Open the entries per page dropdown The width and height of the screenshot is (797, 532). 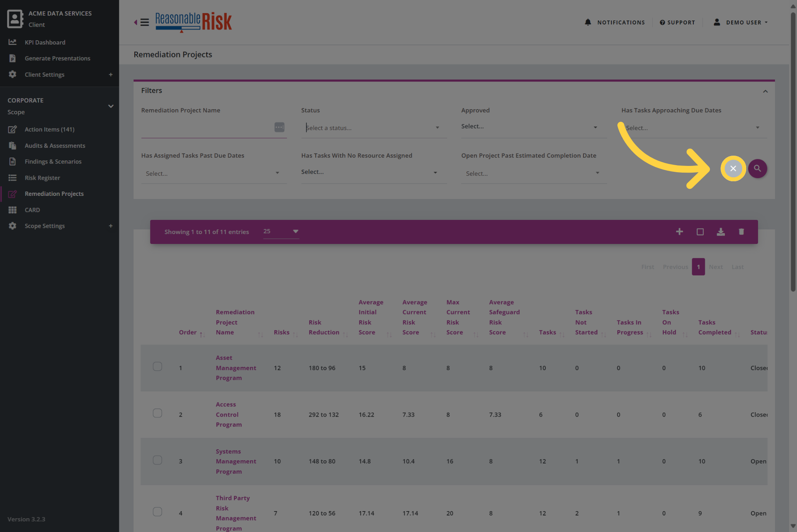(x=281, y=231)
